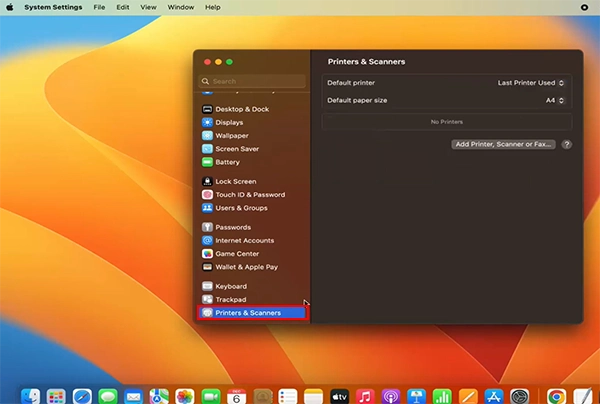The height and width of the screenshot is (404, 600).
Task: Open the Edit menu
Action: coord(123,7)
